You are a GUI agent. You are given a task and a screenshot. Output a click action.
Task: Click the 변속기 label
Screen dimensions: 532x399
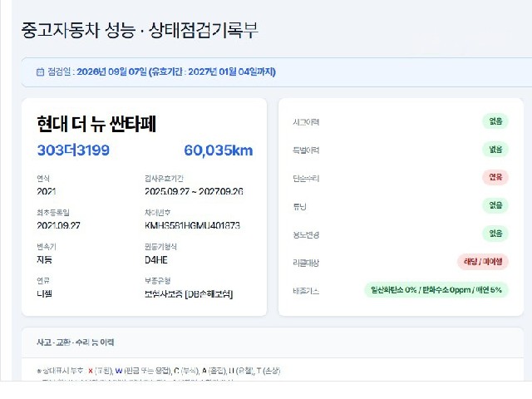click(47, 246)
